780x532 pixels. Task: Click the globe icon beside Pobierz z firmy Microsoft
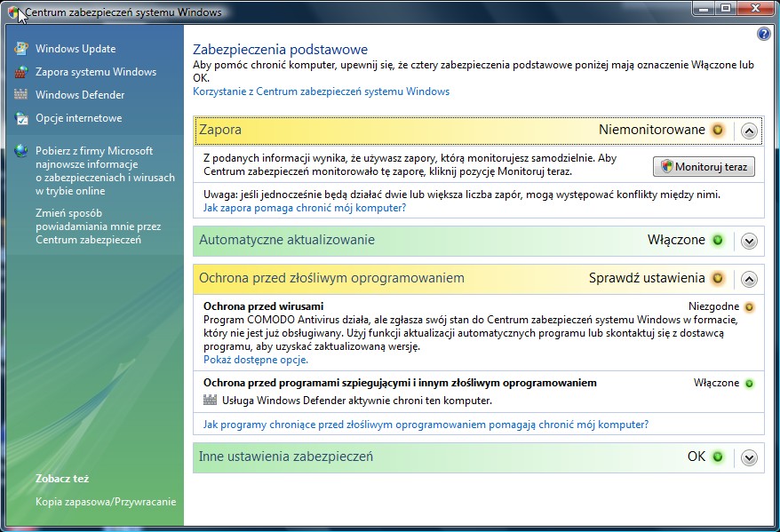pos(21,151)
